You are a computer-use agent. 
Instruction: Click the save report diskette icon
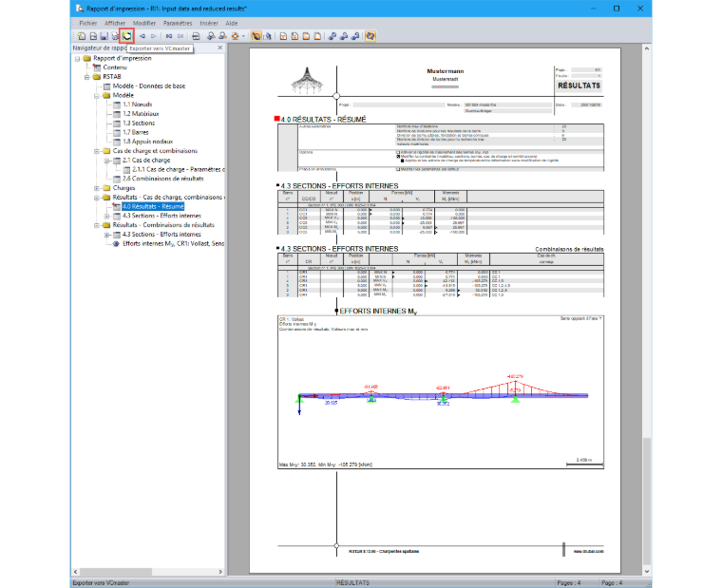104,36
